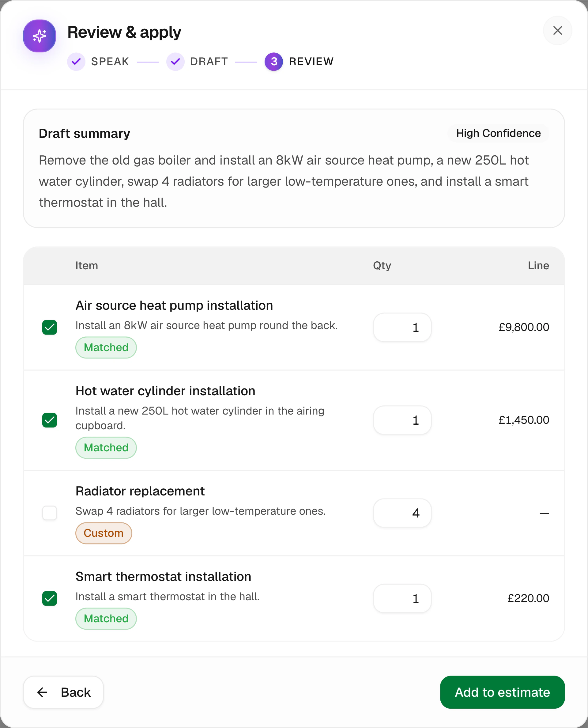The width and height of the screenshot is (588, 728).
Task: Click 'Install a new 250L hot water cylinder' description
Action: click(200, 418)
